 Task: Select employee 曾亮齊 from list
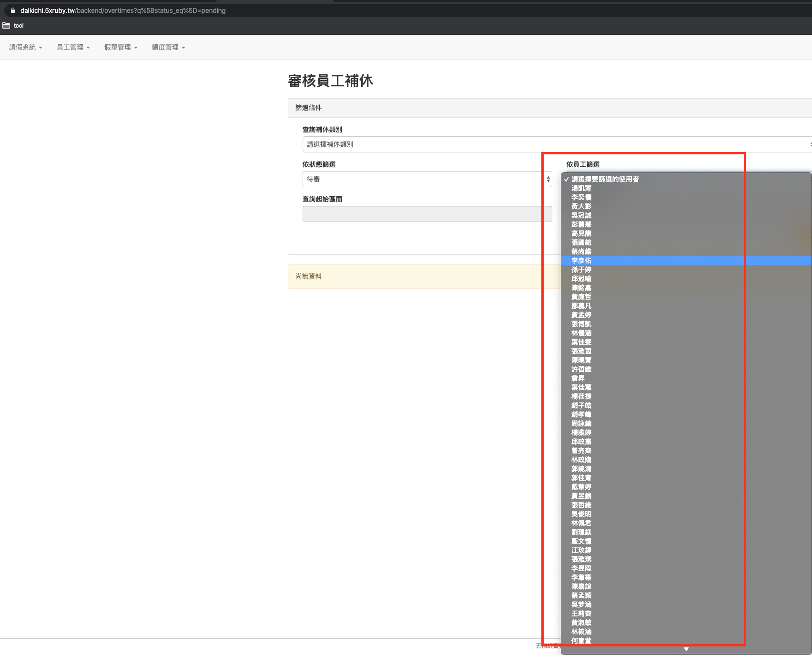(686, 451)
